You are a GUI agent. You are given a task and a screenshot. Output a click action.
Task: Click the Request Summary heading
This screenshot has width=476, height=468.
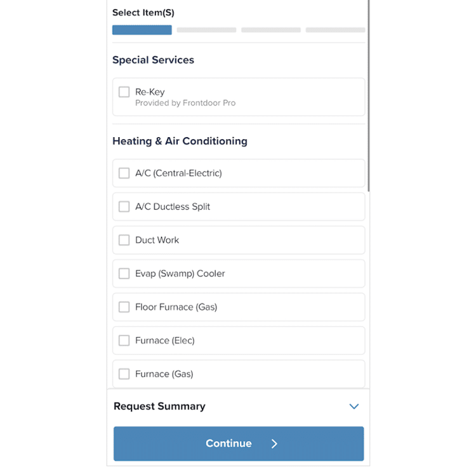[159, 406]
